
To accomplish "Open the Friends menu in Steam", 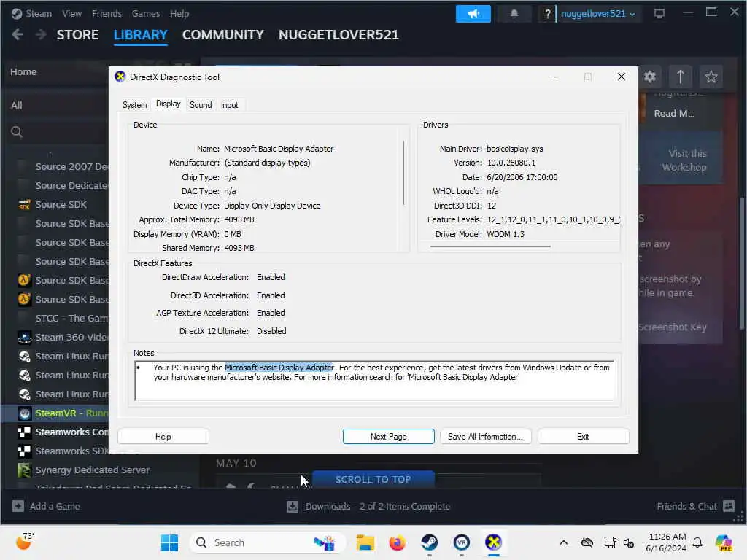I will pos(107,14).
